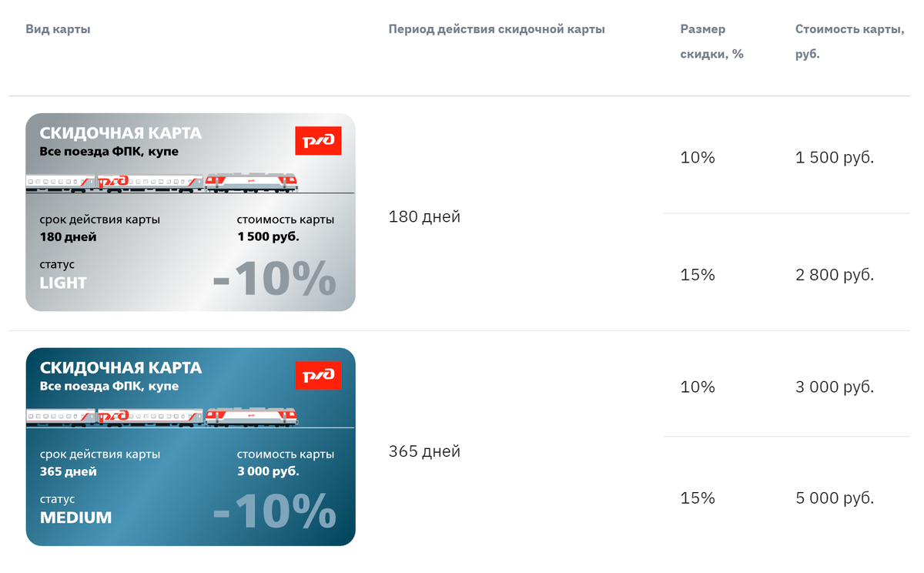The image size is (924, 573).
Task: Click the train illustration on silver card
Action: point(162,183)
